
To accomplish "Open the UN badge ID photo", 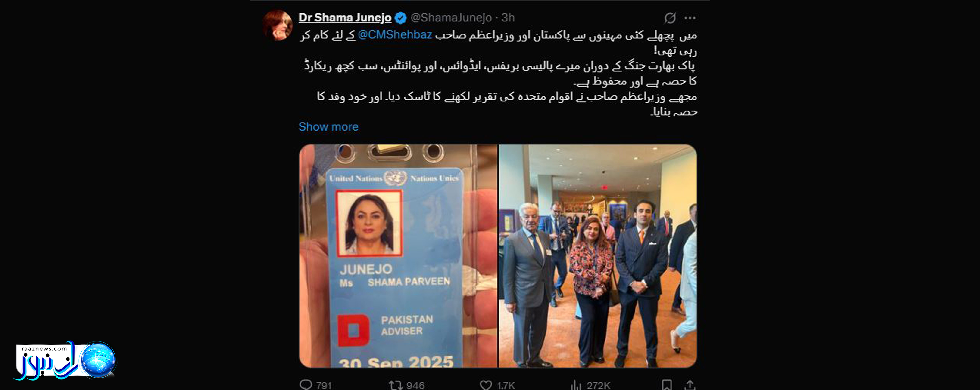I will point(398,256).
